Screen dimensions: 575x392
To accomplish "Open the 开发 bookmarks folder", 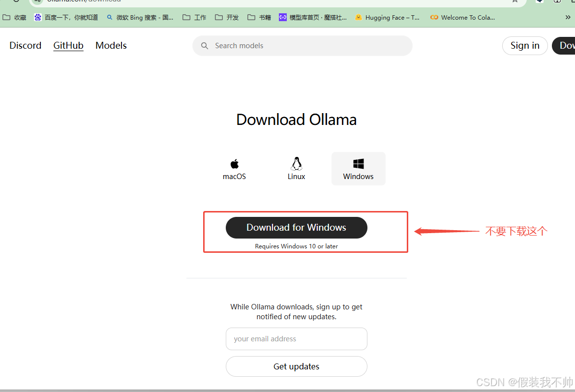I will click(227, 17).
